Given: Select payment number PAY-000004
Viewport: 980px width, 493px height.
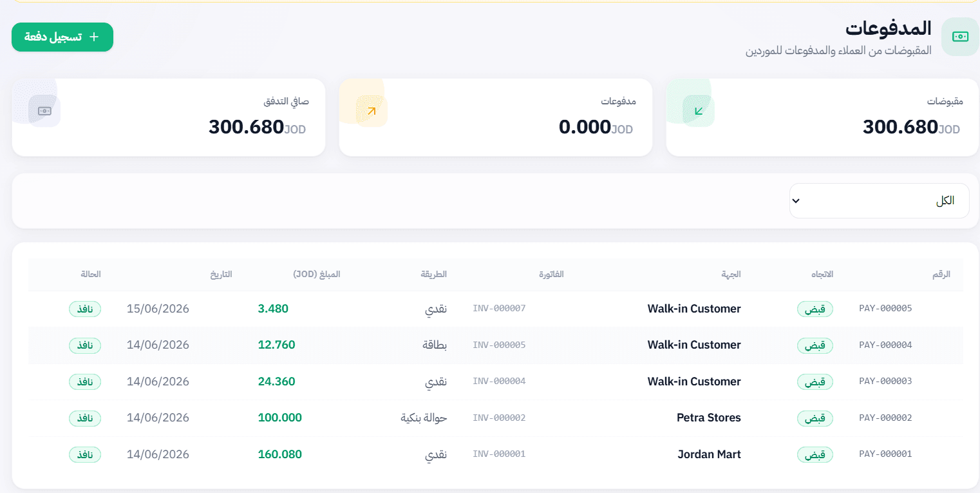Looking at the screenshot, I should (x=885, y=345).
